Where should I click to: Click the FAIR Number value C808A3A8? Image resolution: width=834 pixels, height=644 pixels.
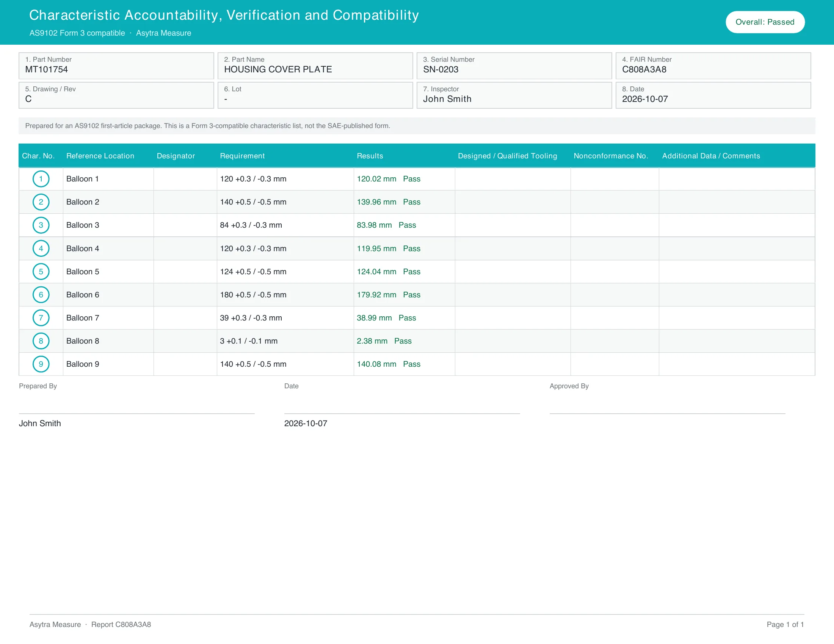(x=644, y=69)
